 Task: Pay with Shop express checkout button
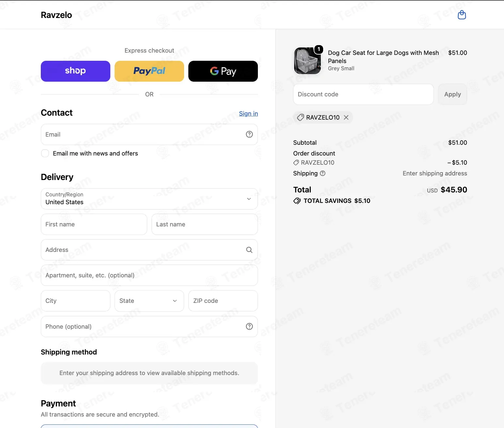click(75, 71)
